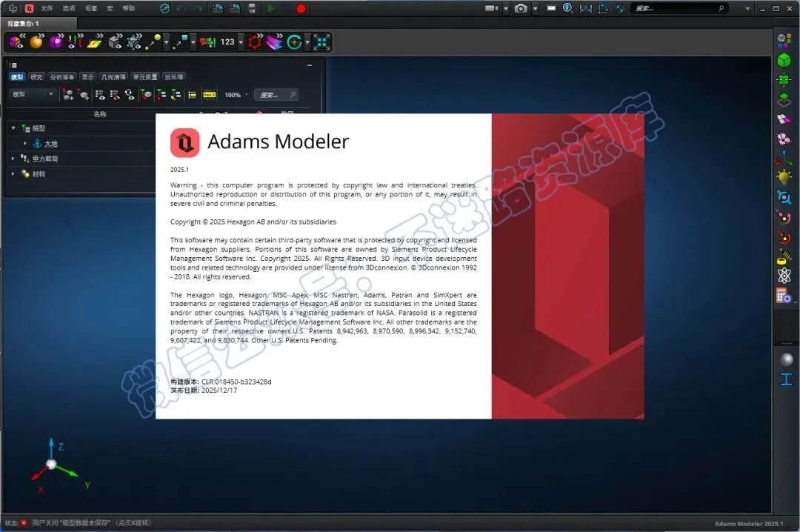Click the Part 3 label display icon
The image size is (800, 532).
209,95
